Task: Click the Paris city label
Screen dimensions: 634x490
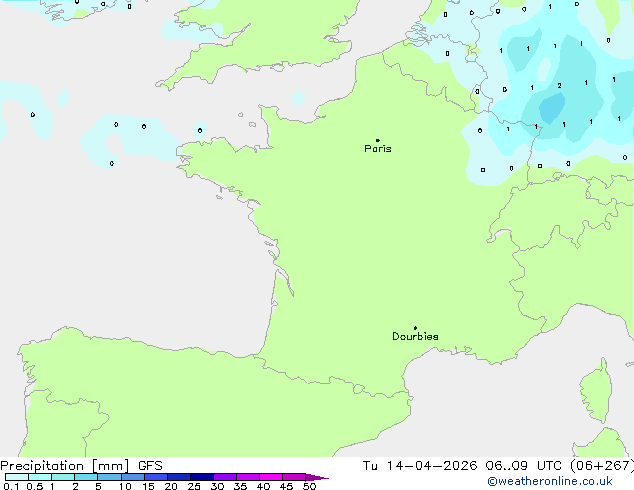Action: (x=378, y=148)
